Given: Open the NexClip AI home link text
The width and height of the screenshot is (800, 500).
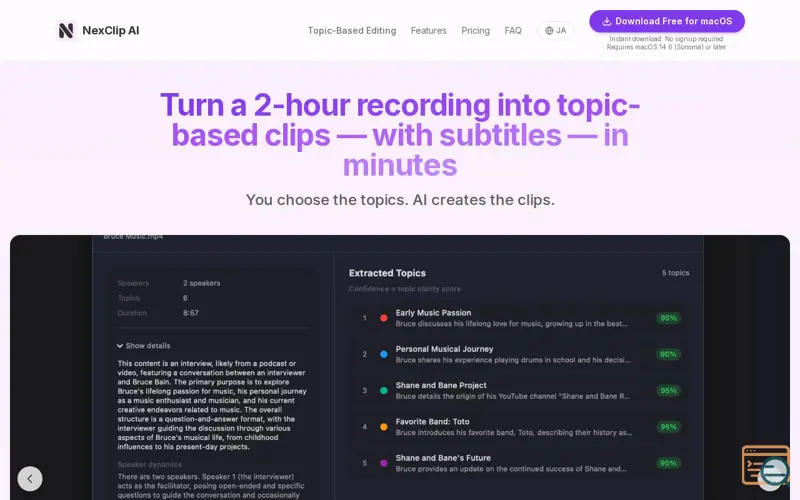Looking at the screenshot, I should (x=111, y=31).
